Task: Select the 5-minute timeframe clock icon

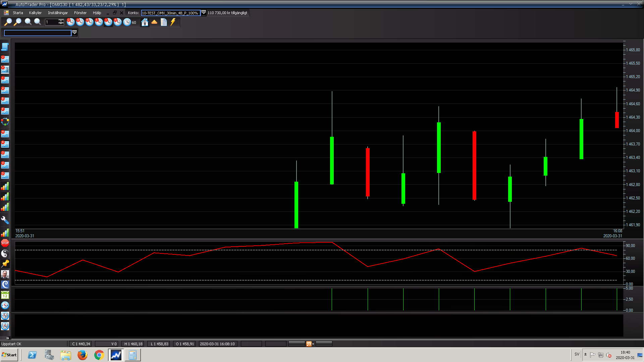Action: click(99, 22)
